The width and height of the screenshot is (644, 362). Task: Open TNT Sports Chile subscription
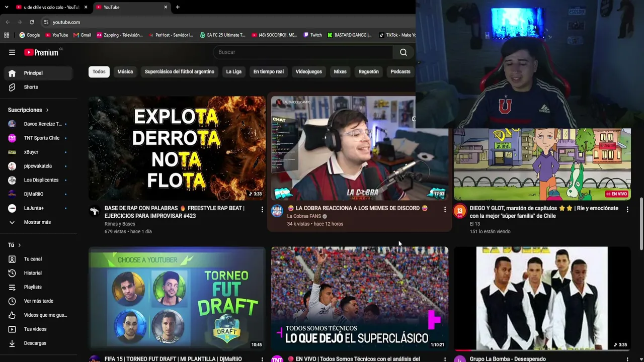pos(38,138)
